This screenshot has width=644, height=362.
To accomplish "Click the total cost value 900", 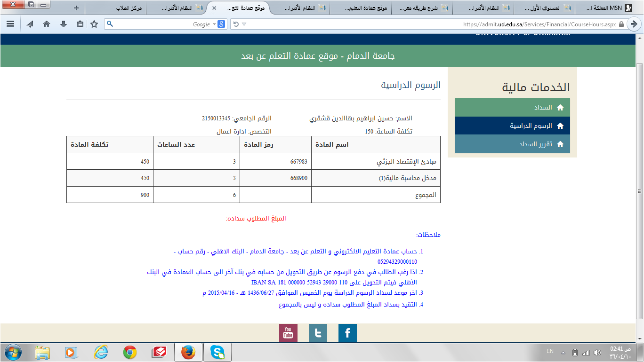I will (x=145, y=195).
